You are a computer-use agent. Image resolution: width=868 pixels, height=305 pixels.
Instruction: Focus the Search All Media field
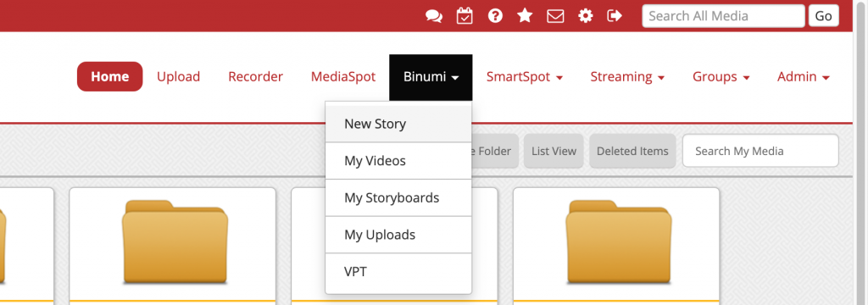pyautogui.click(x=723, y=16)
